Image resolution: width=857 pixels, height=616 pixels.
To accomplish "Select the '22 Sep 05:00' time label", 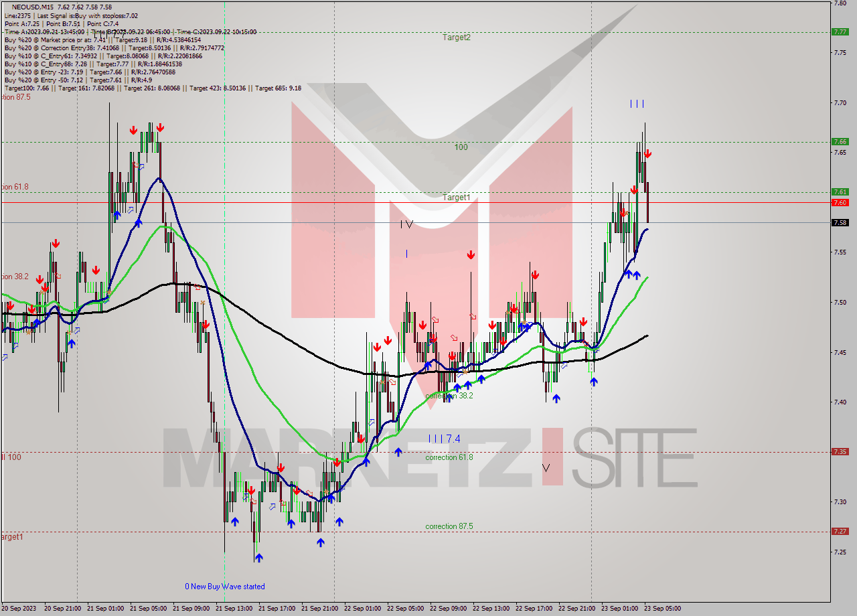I will click(x=404, y=609).
